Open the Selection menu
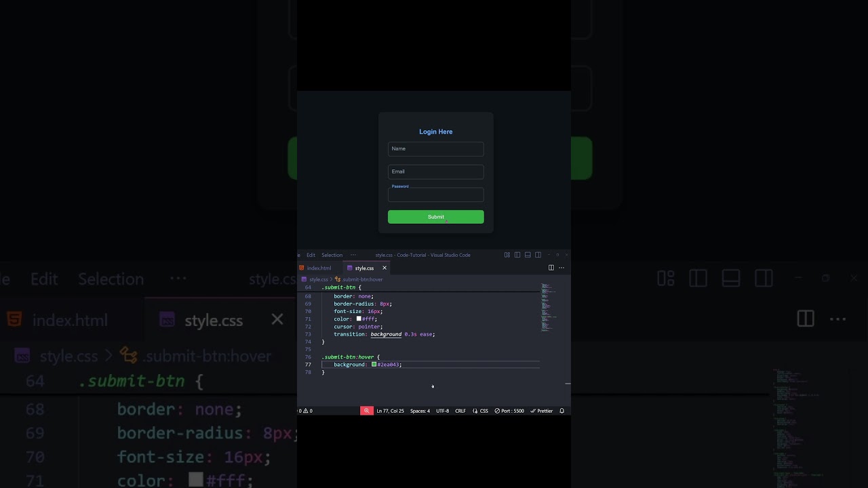The height and width of the screenshot is (488, 868). 332,255
